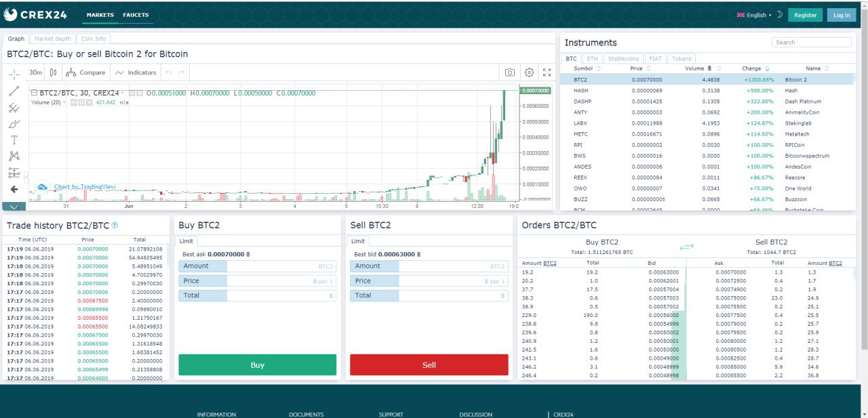
Task: Switch to the Coin Info tab
Action: point(93,39)
